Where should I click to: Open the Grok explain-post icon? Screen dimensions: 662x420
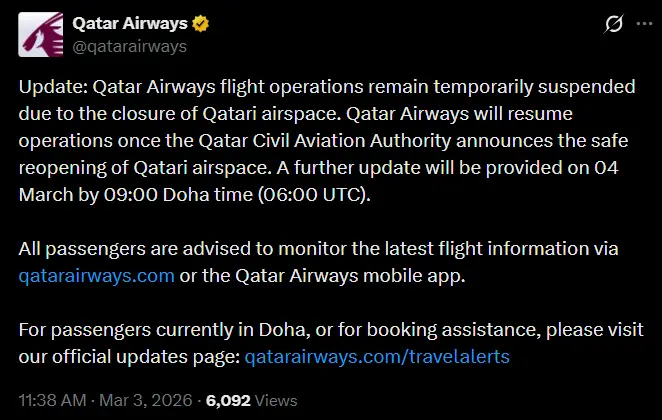[588, 24]
